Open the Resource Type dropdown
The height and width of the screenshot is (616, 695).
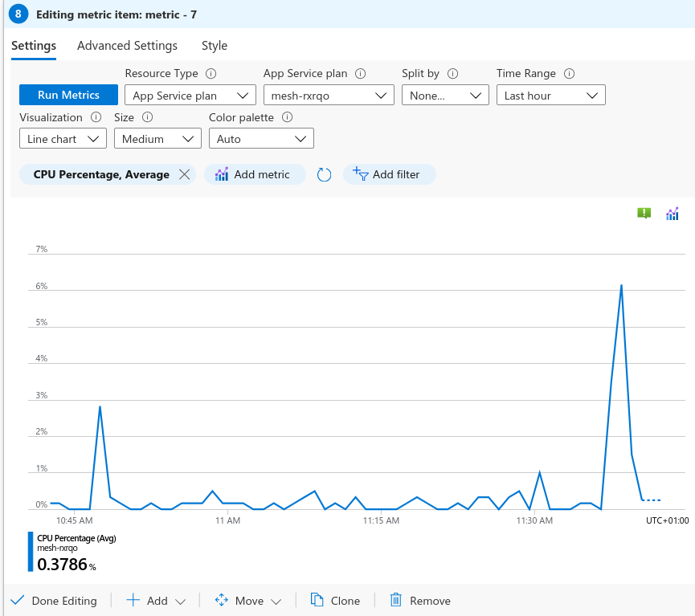tap(190, 96)
